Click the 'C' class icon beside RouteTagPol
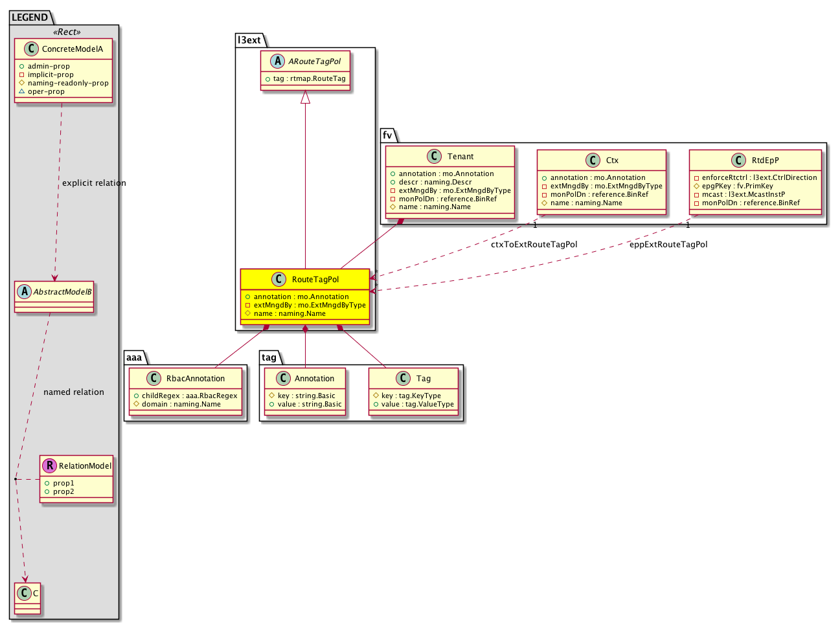 278,280
